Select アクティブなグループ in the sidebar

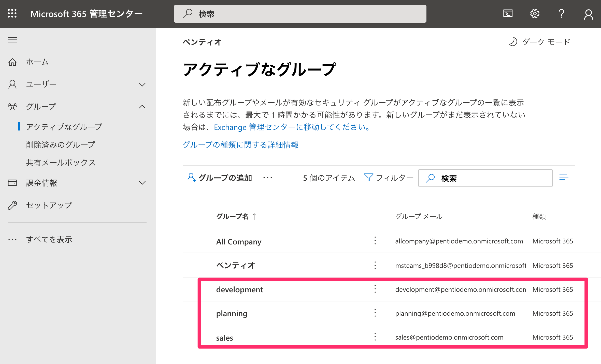(64, 127)
